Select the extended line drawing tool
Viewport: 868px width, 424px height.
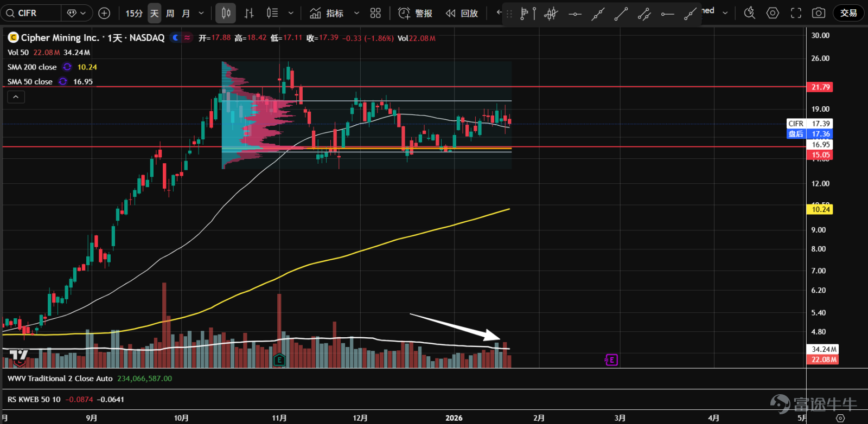pyautogui.click(x=598, y=14)
